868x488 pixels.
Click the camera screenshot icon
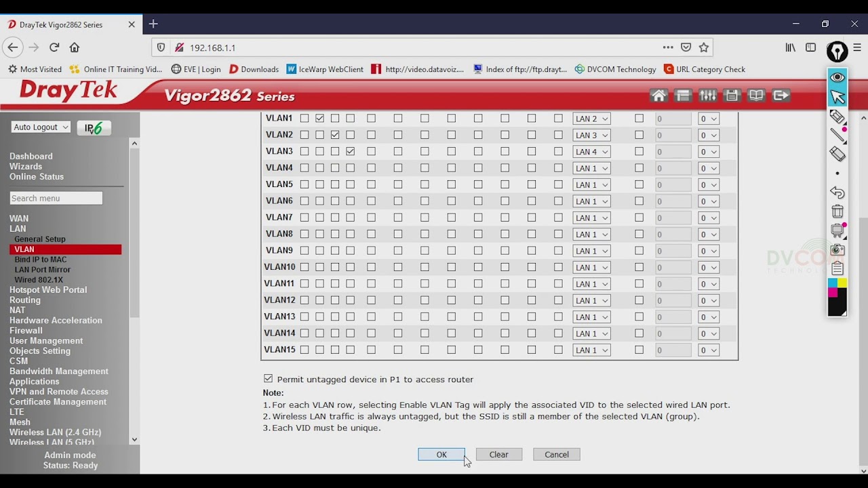click(x=837, y=249)
